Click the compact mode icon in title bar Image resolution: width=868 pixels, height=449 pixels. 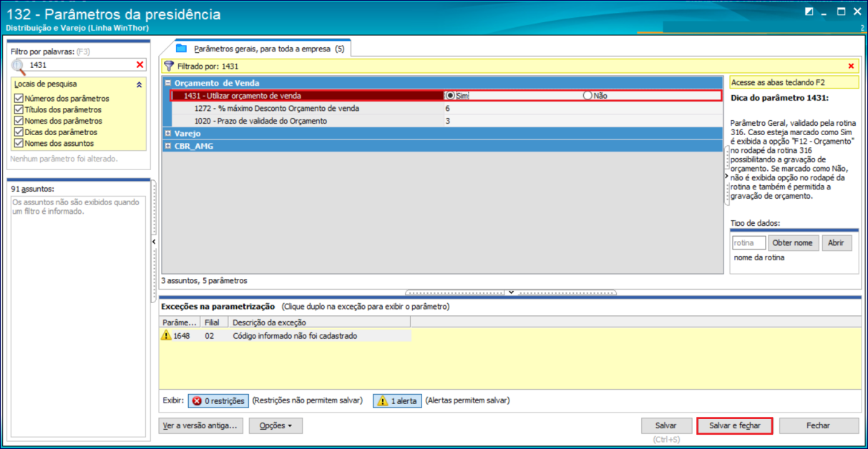pos(809,11)
